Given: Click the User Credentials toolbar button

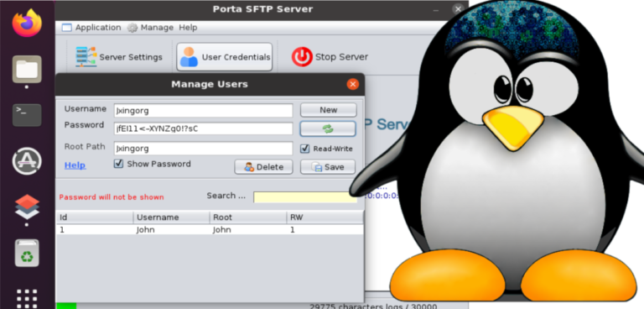Looking at the screenshot, I should pos(225,57).
